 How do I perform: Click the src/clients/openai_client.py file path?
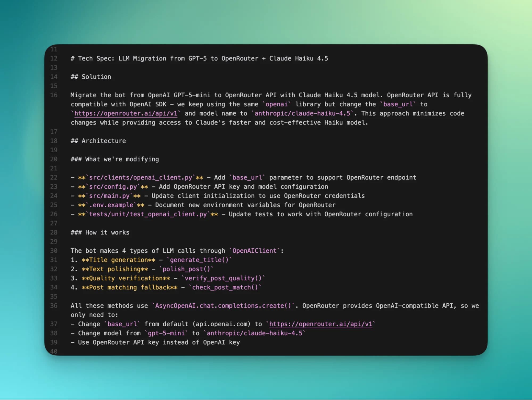[x=141, y=178]
